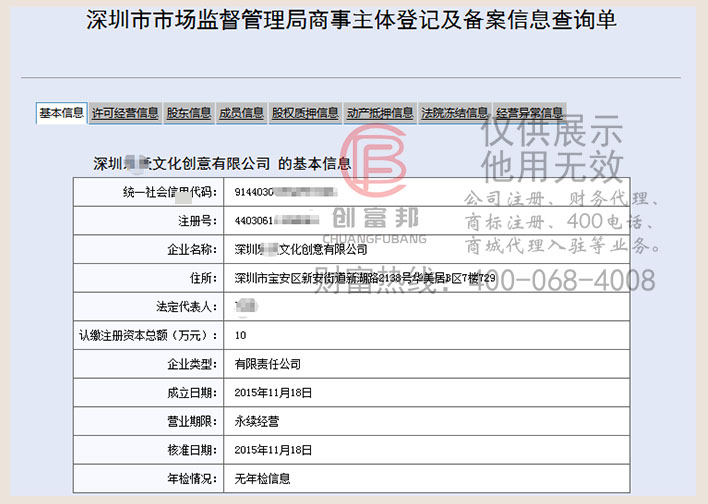
Task: Click the 法定代表人 label
Action: pyautogui.click(x=186, y=307)
